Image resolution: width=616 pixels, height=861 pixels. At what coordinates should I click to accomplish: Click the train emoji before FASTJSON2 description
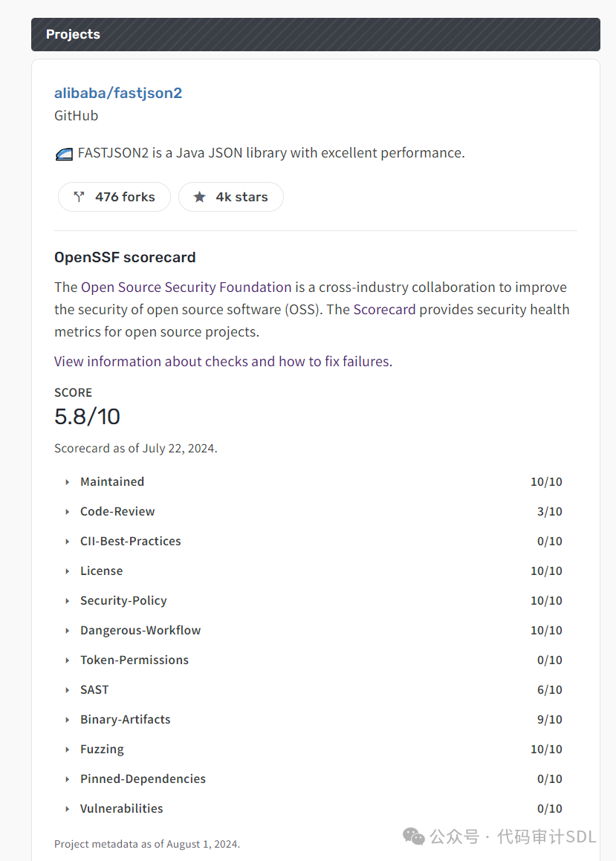point(64,155)
